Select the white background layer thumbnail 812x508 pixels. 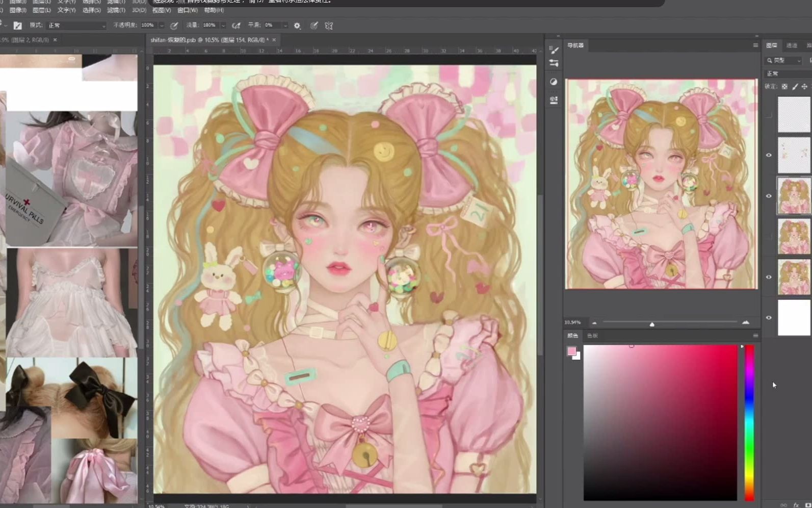[794, 318]
